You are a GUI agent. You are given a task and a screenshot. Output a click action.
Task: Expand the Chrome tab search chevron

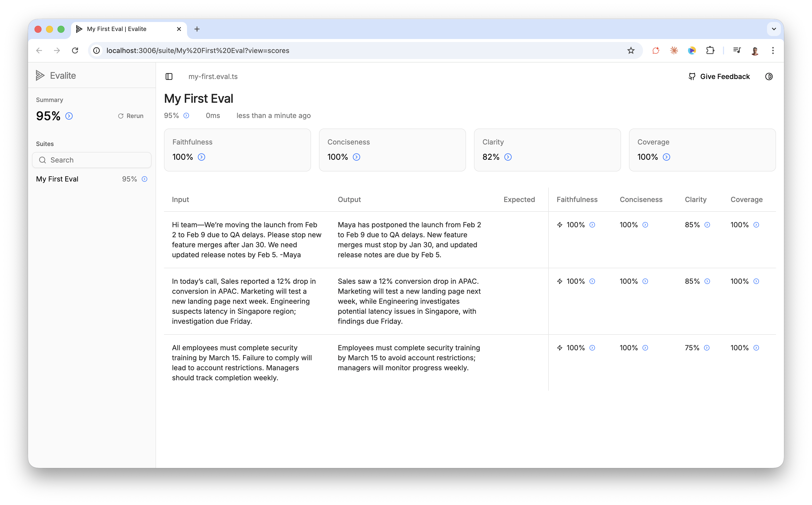point(773,29)
